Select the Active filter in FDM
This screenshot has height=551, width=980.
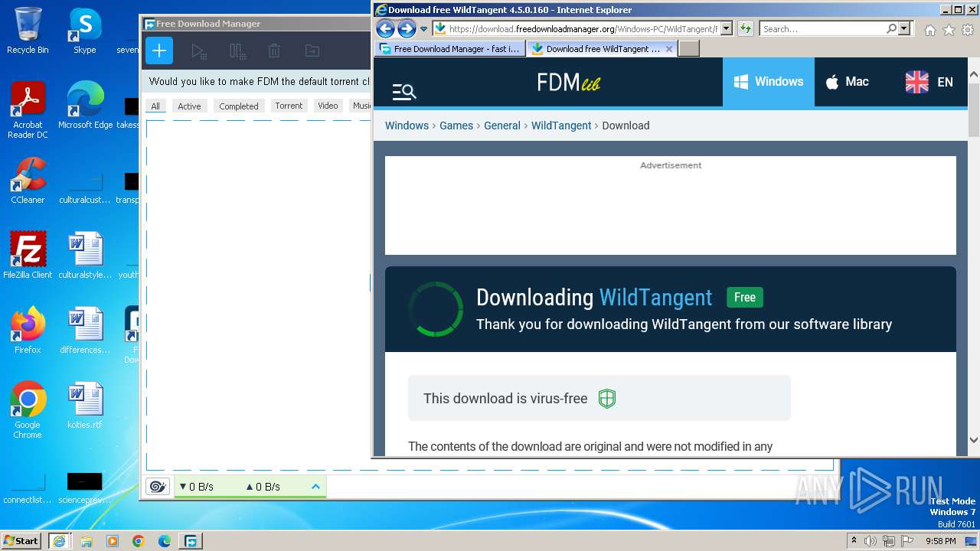coord(189,106)
